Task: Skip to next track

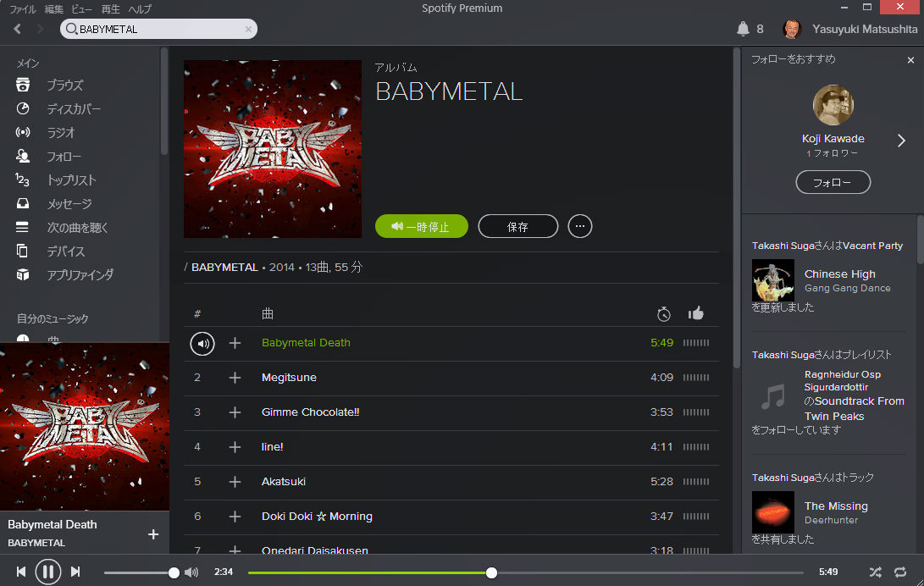Action: (75, 572)
